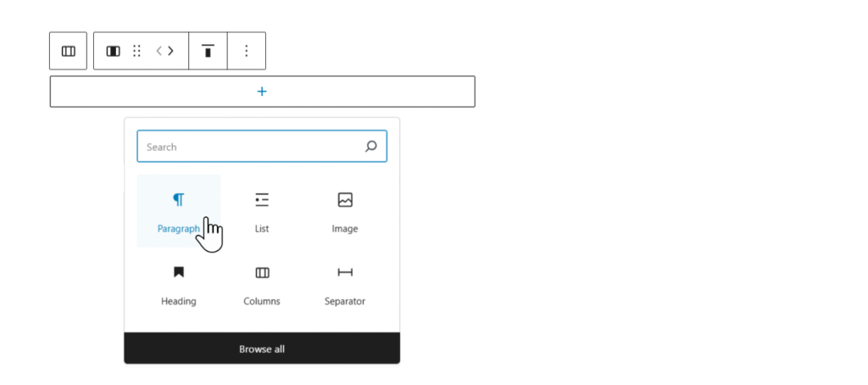This screenshot has height=385, width=868.
Task: Pick the Image text label
Action: [x=345, y=229]
